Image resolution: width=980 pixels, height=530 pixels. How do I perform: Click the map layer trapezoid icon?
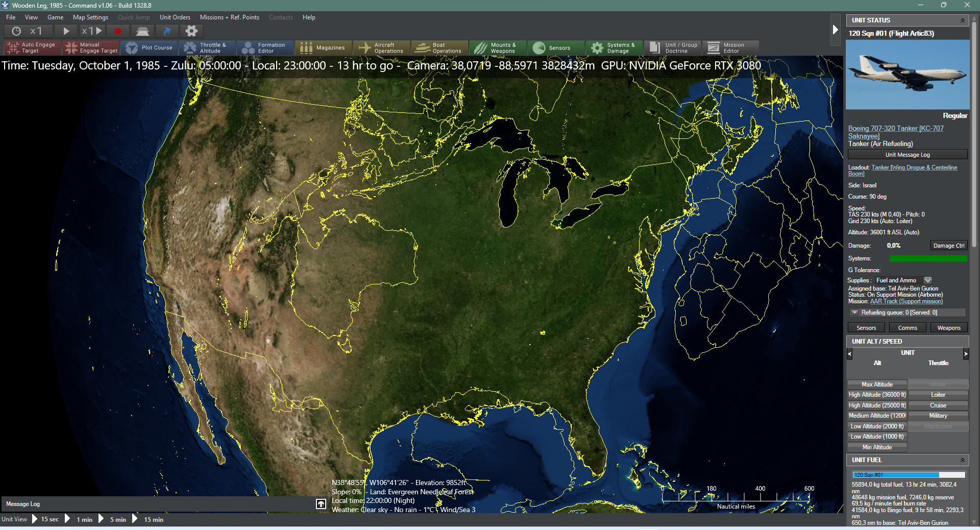pyautogui.click(x=142, y=31)
